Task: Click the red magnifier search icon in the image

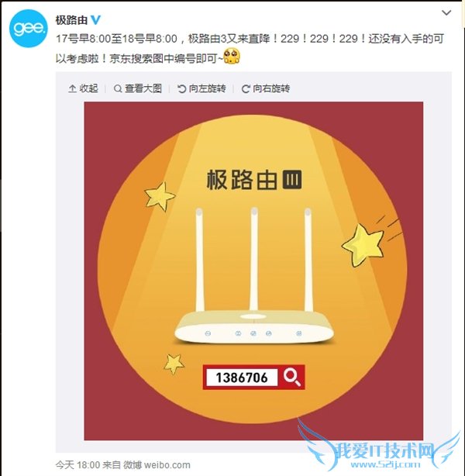Action: [x=291, y=377]
